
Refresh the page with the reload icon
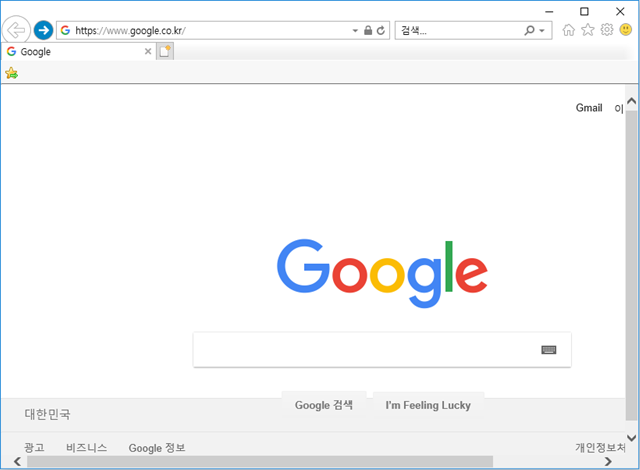pyautogui.click(x=381, y=30)
